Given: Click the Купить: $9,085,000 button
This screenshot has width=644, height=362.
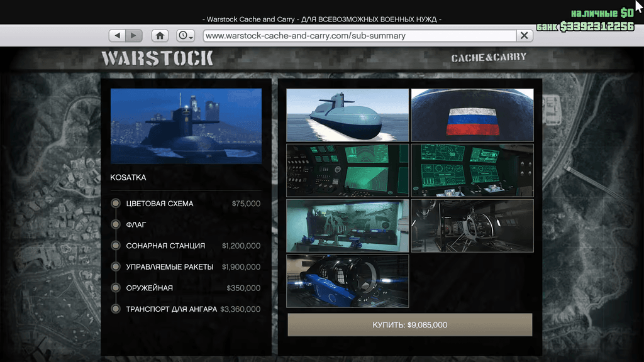Looking at the screenshot, I should click(410, 325).
